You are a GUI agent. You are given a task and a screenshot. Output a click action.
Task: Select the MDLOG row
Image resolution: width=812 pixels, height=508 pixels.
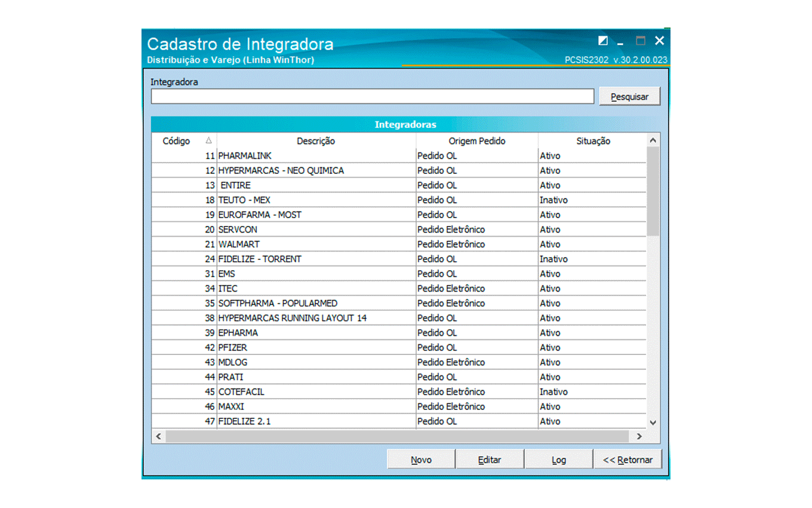pyautogui.click(x=399, y=362)
